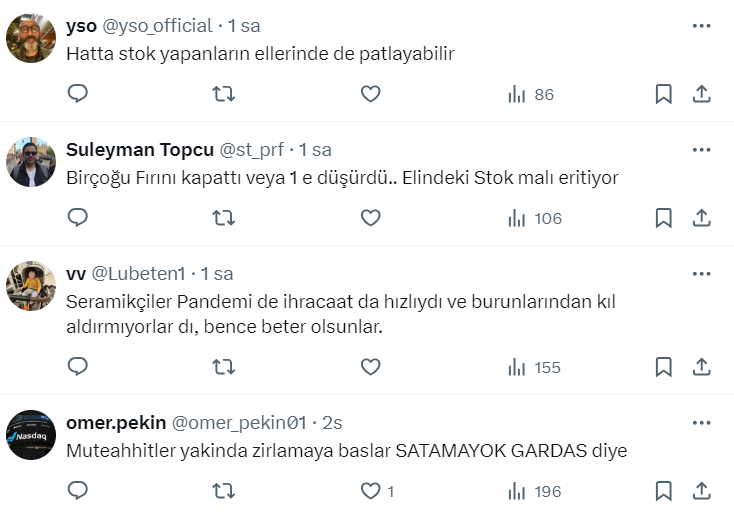Repost the tweet by vv

pyautogui.click(x=224, y=367)
